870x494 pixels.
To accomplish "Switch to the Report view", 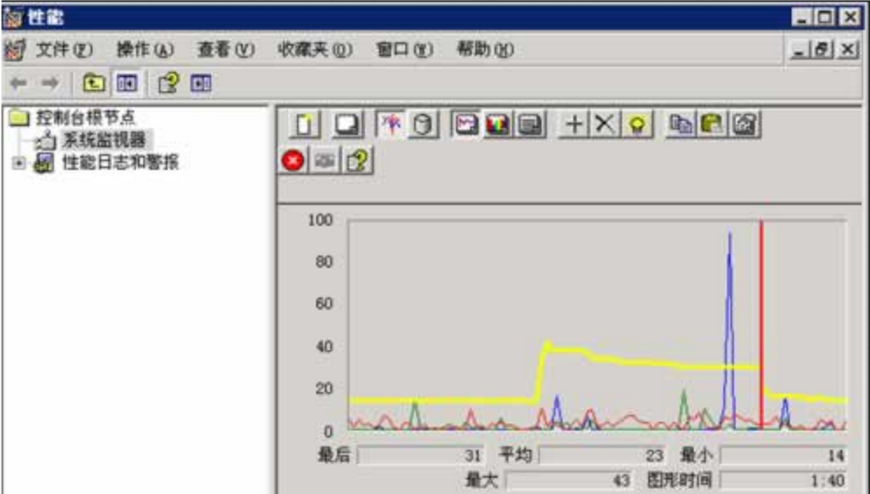I will (x=530, y=125).
